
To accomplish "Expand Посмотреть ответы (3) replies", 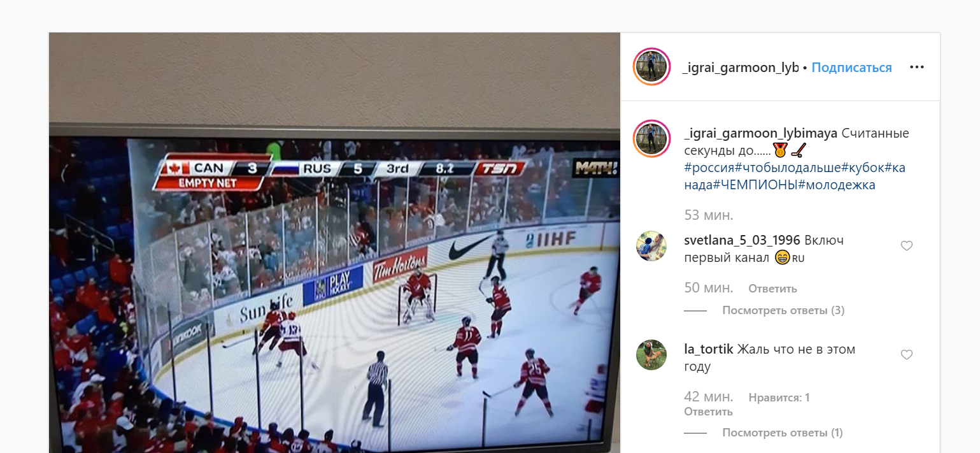I will coord(783,310).
